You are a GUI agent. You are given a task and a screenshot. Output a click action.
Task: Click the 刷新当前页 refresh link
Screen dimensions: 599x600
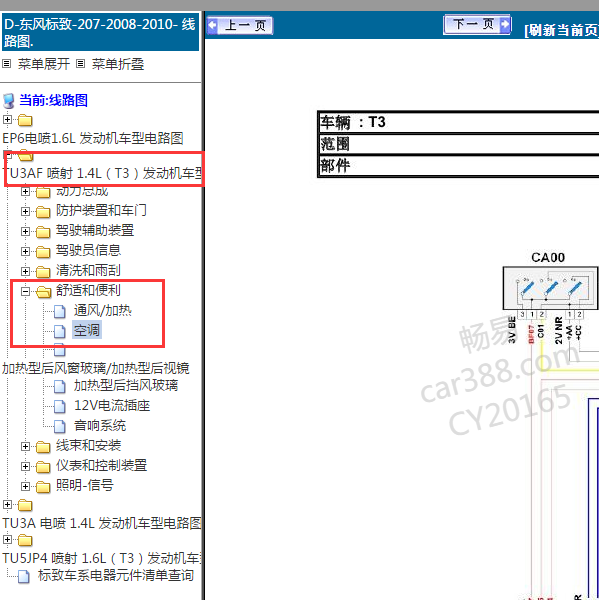[561, 30]
